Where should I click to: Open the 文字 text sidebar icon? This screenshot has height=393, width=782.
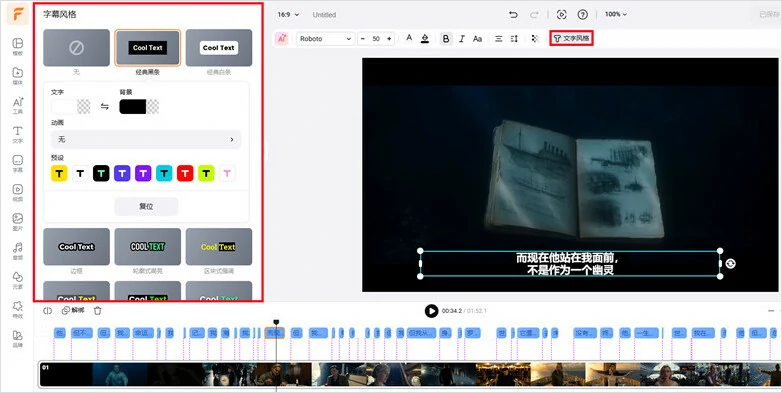tap(17, 134)
